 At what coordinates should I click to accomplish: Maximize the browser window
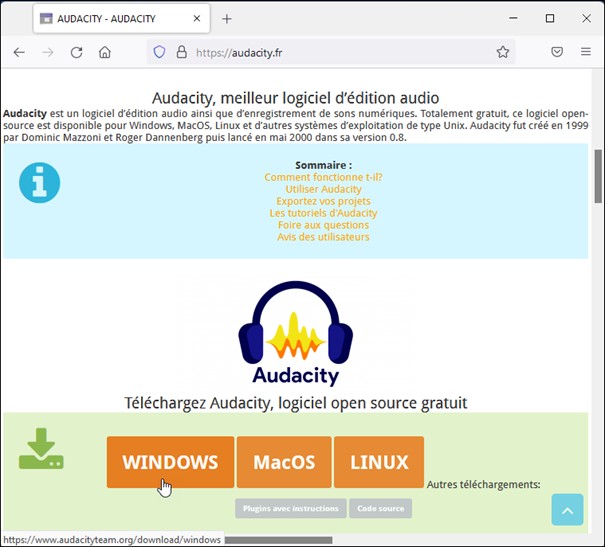tap(550, 18)
